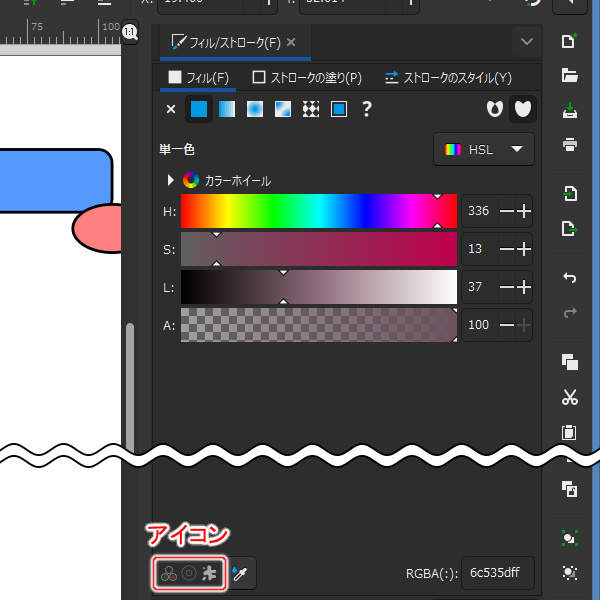Screen dimensions: 600x600
Task: Click the out-of-gamut warning icon
Action: tap(189, 573)
